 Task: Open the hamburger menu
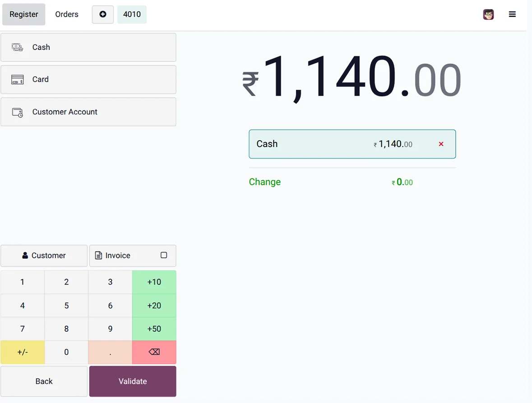click(512, 14)
